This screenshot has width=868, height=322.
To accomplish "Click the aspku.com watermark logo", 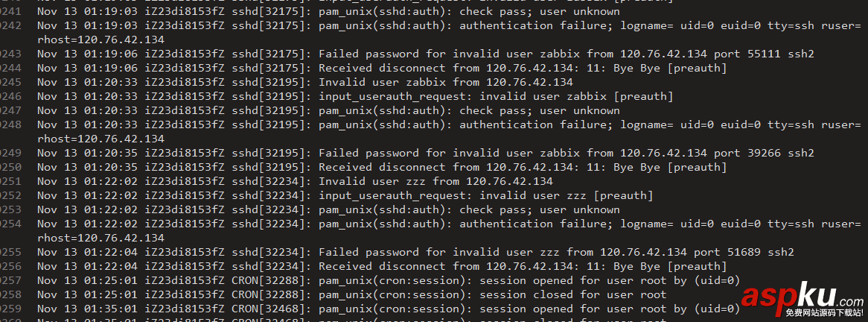I will (x=802, y=300).
